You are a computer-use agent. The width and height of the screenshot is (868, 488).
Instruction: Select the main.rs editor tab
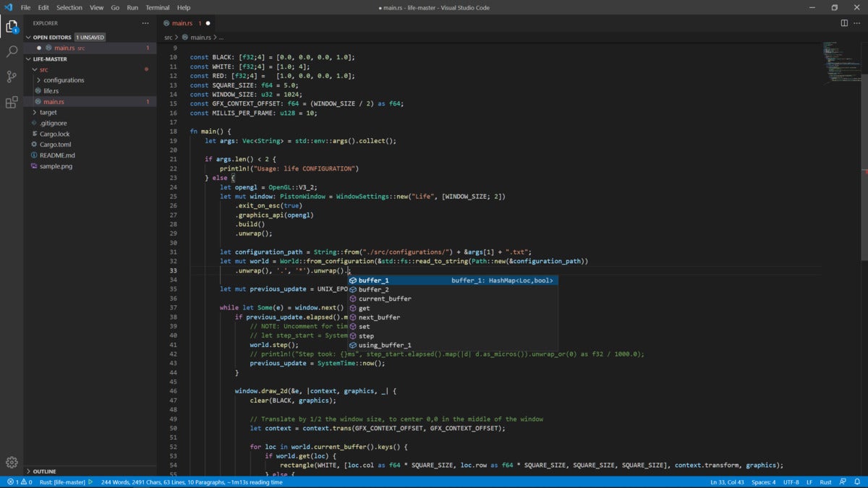point(187,23)
